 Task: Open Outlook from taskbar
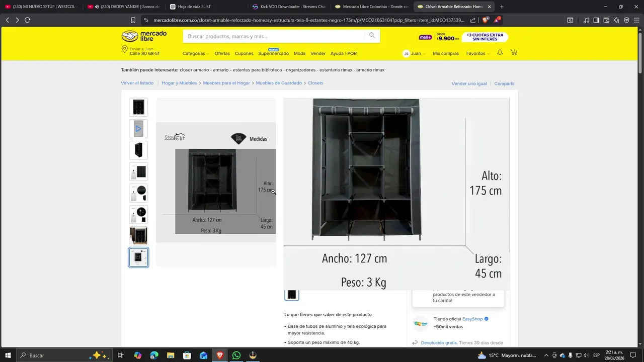click(203, 355)
